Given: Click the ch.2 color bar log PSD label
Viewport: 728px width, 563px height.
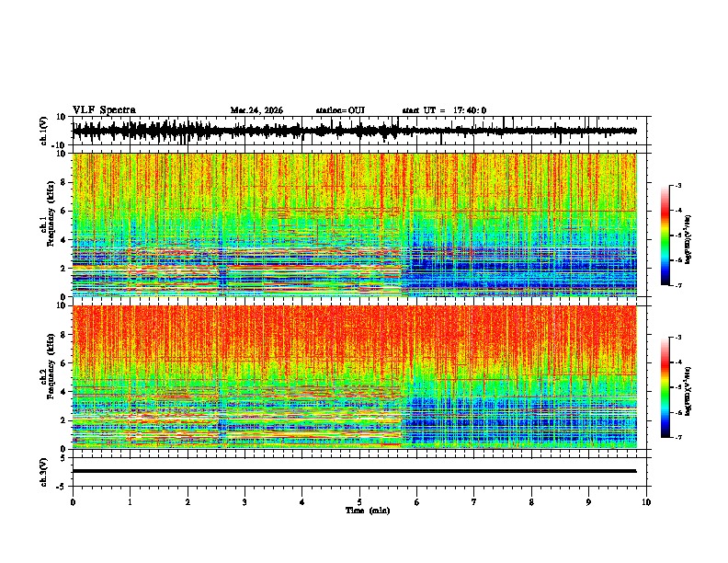Looking at the screenshot, I should tap(688, 392).
